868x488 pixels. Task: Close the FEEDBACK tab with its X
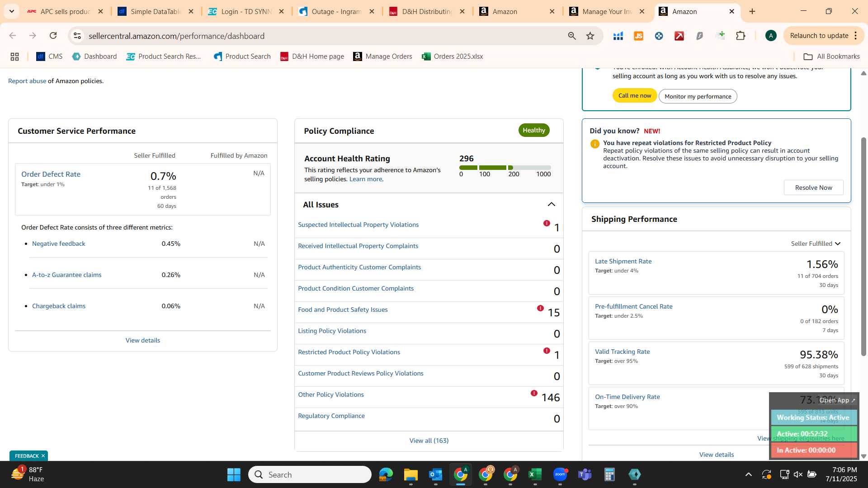tap(43, 456)
